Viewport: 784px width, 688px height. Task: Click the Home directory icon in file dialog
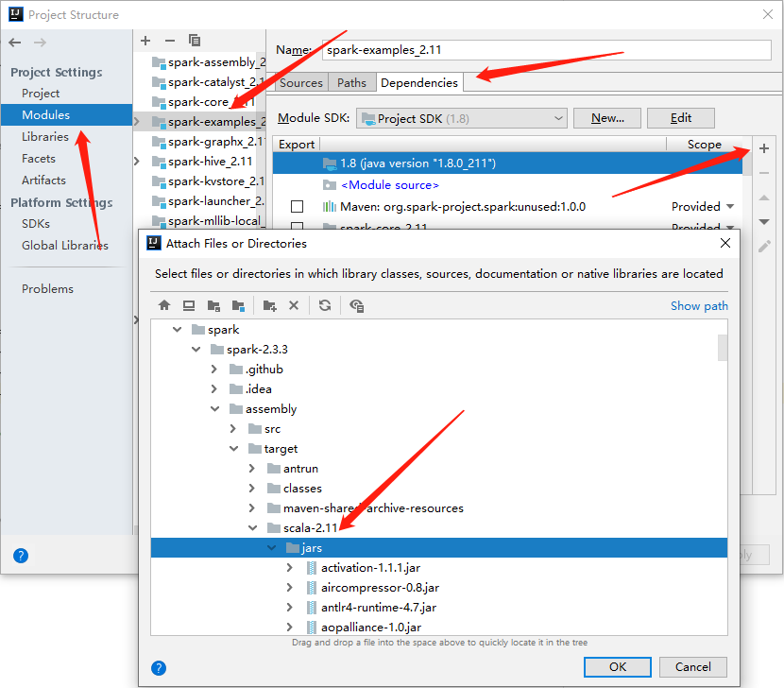pos(164,305)
